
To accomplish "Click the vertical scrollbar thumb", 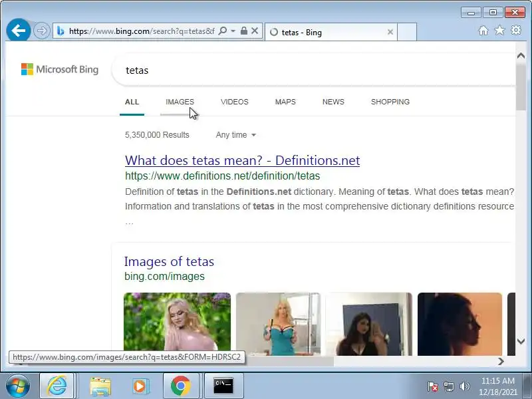I will pos(521,86).
